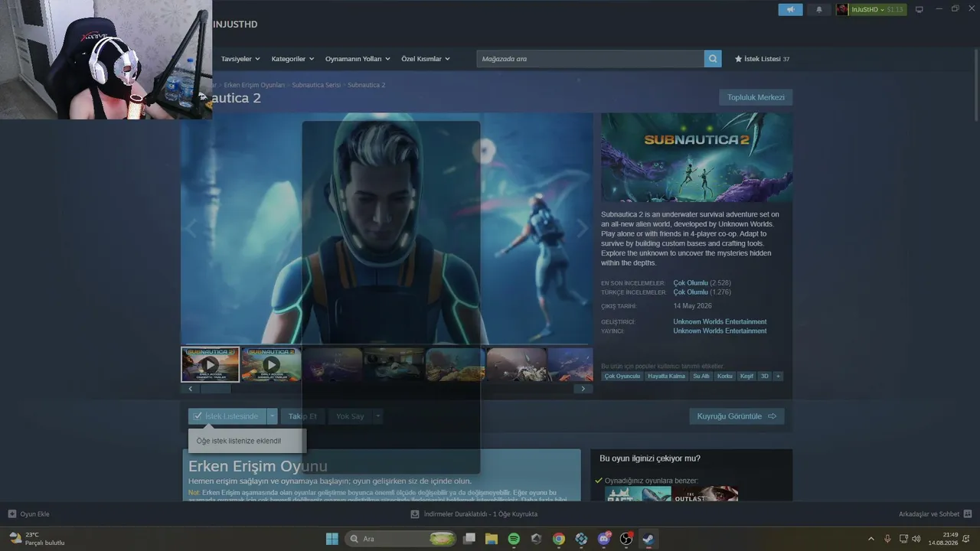Show hidden system tray icons
Viewport: 980px width, 551px height.
click(871, 539)
